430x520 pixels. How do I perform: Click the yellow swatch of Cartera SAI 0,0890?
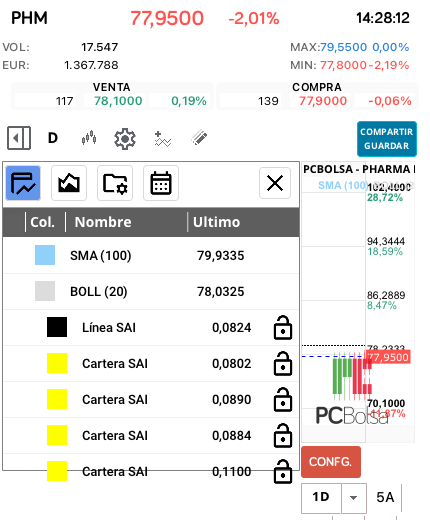coord(57,399)
